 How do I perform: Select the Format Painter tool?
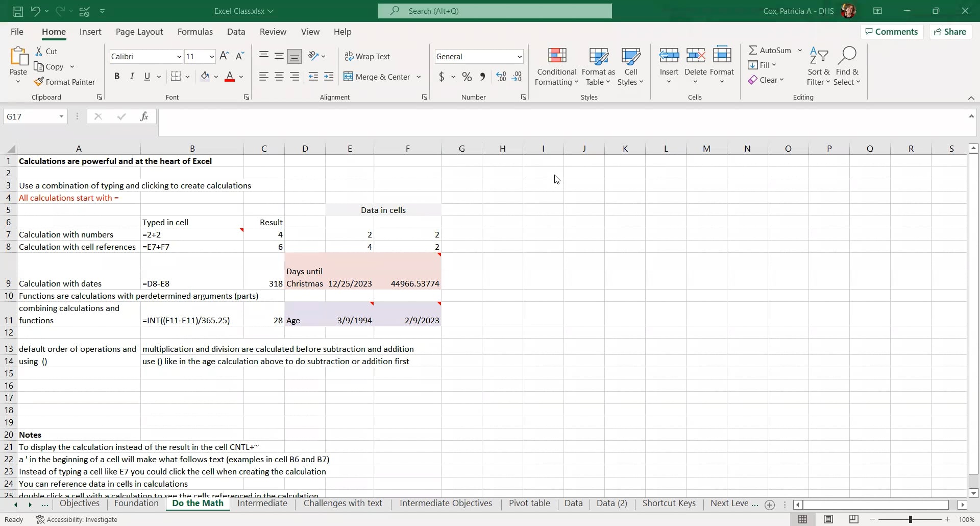65,82
